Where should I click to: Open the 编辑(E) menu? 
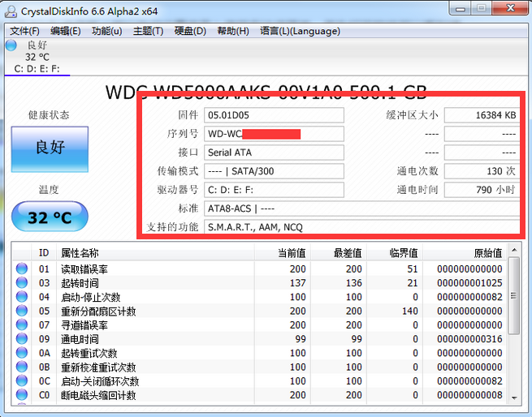66,31
